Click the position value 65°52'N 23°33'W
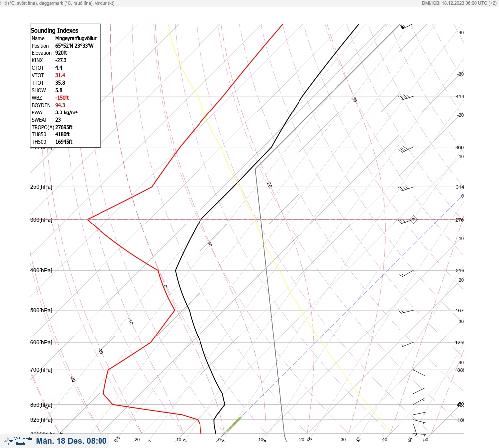 tap(74, 46)
